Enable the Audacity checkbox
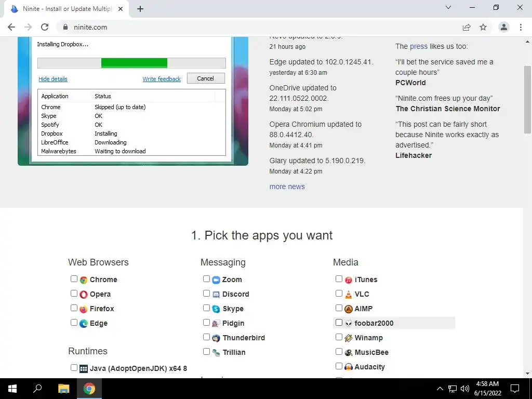 [339, 366]
